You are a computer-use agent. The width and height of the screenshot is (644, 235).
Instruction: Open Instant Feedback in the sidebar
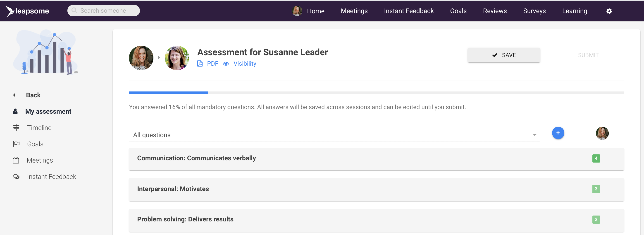[51, 177]
